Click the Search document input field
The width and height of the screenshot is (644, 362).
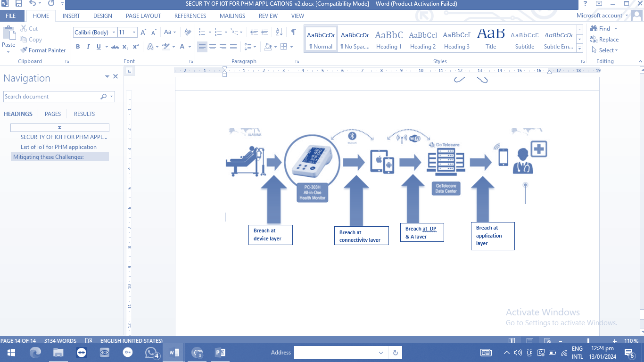click(51, 97)
